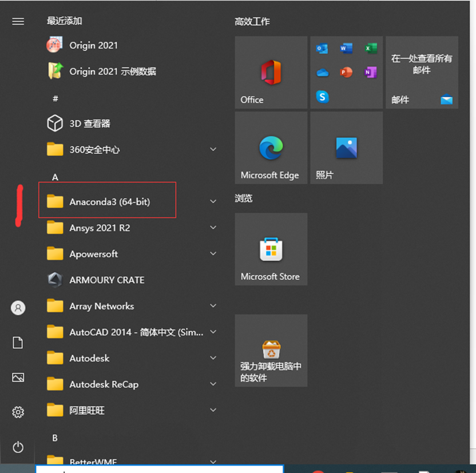The height and width of the screenshot is (473, 476).
Task: Open the 照片 photos tile
Action: coord(346,148)
